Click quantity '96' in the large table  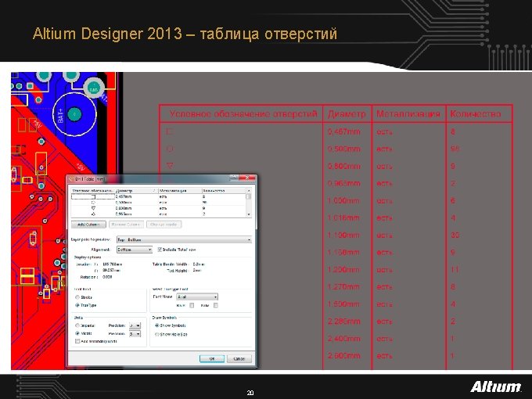(455, 149)
